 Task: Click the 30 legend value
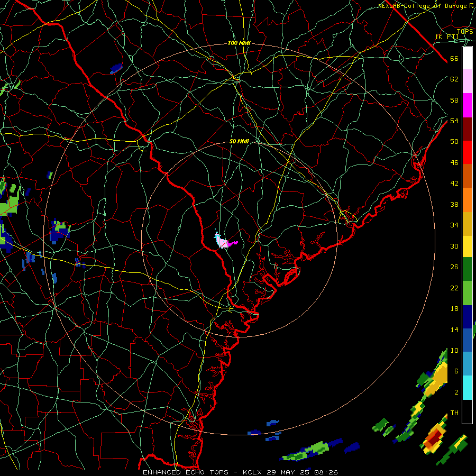pos(454,246)
